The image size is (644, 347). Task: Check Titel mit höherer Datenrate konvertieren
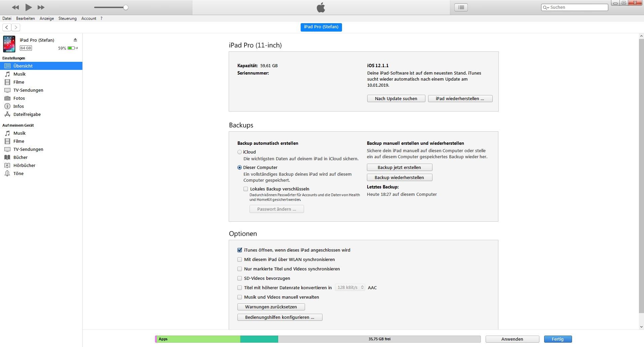click(240, 288)
